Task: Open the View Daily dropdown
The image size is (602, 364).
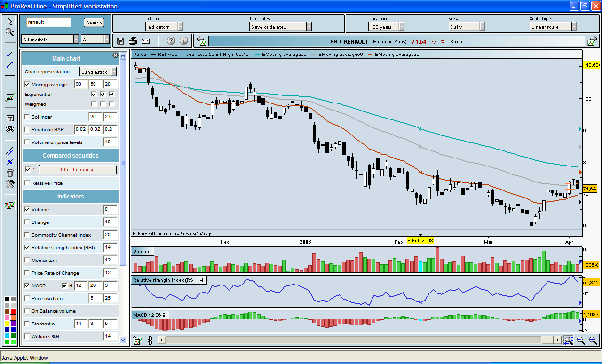Action: [467, 27]
